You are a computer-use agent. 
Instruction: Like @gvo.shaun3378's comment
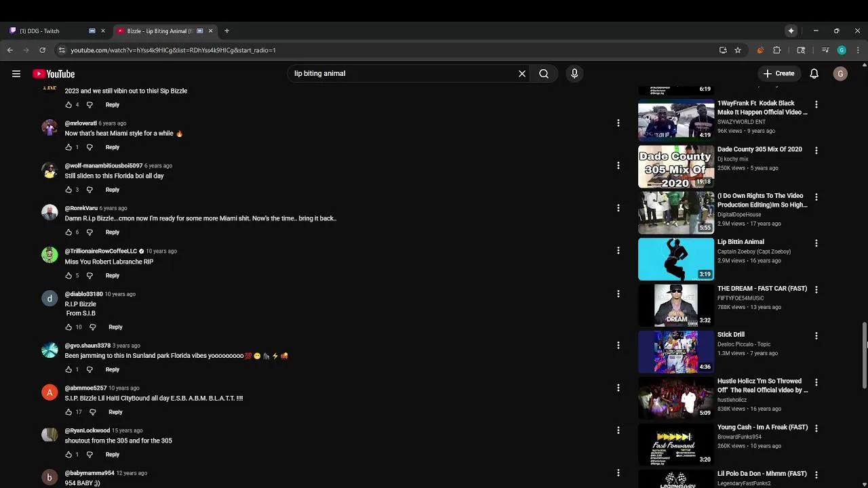(x=68, y=370)
